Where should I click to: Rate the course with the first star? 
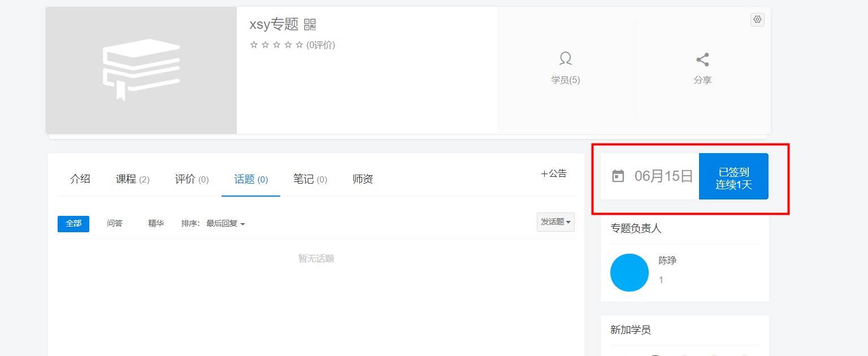coord(254,45)
